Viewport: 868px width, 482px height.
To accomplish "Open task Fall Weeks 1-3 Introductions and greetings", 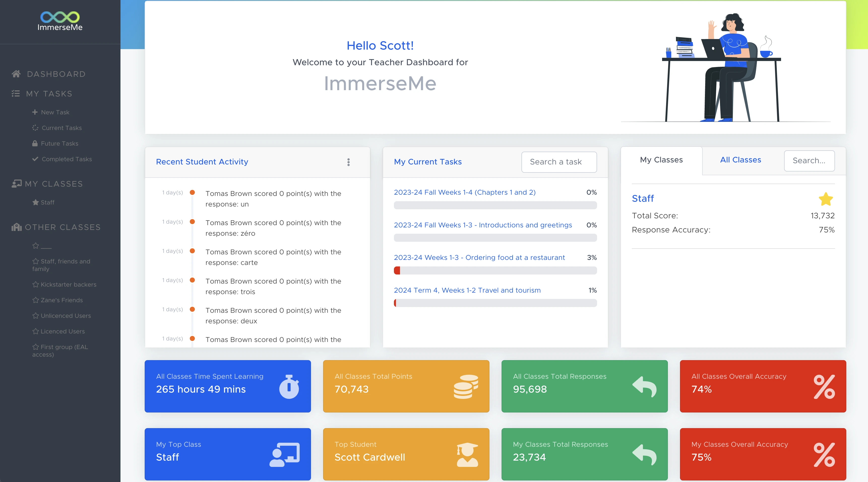I will pyautogui.click(x=483, y=225).
